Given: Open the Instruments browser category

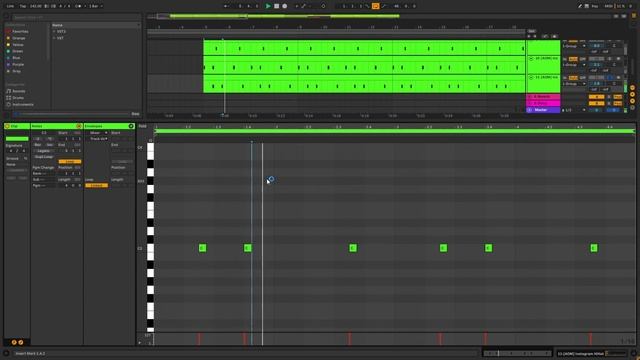Looking at the screenshot, I should pos(22,104).
